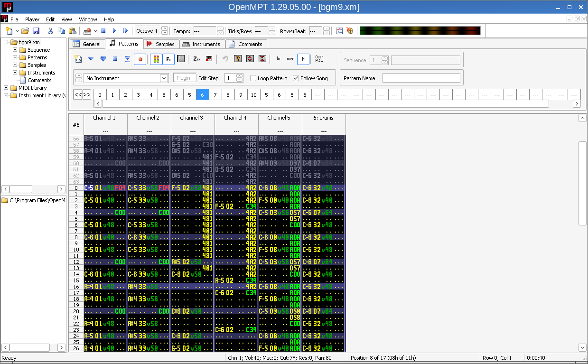Create a new module with the New icon

(x=8, y=31)
